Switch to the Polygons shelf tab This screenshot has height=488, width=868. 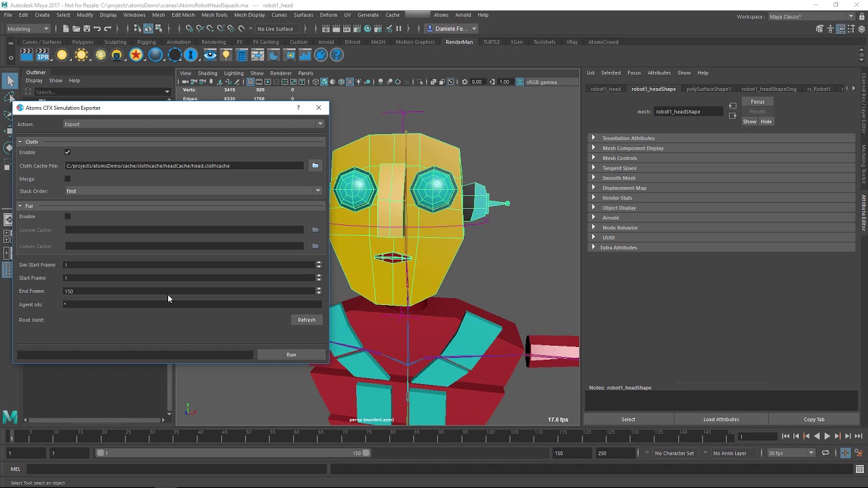point(83,42)
